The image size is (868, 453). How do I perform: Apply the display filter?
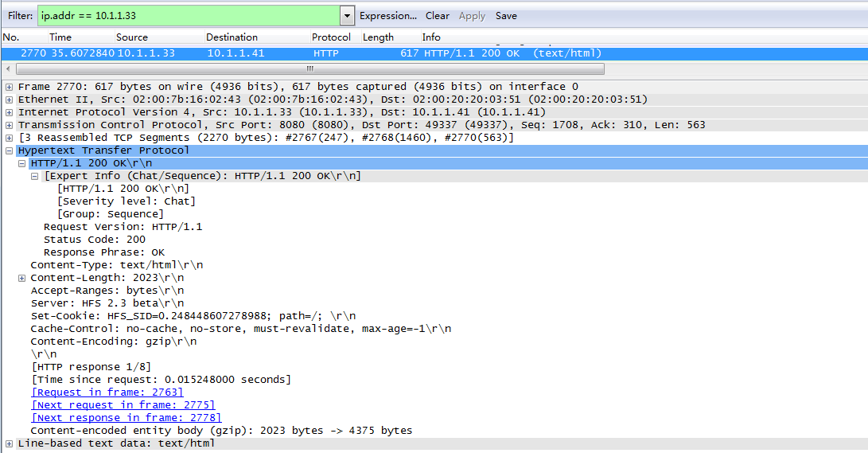coord(472,16)
